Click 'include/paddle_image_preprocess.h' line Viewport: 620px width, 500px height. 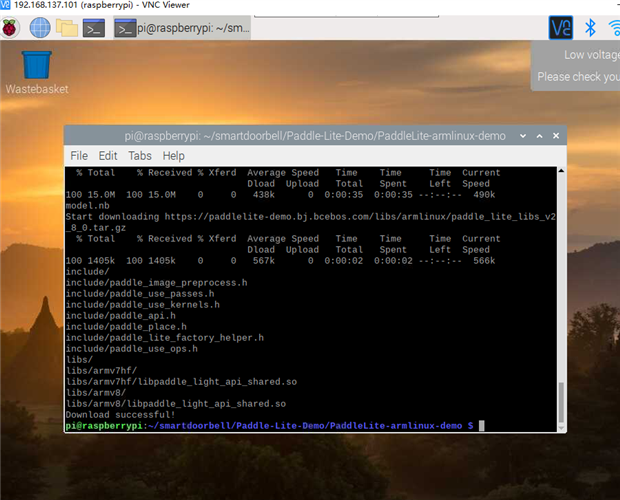tap(157, 283)
